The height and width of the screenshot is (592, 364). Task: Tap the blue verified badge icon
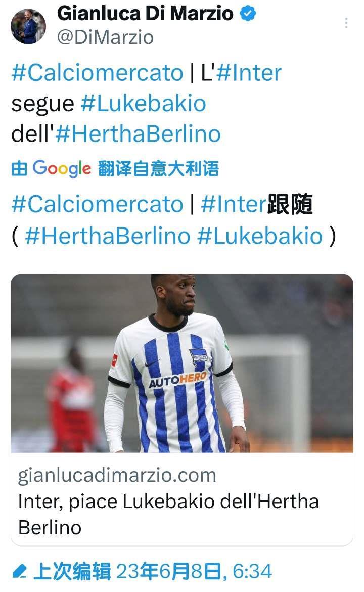click(248, 14)
